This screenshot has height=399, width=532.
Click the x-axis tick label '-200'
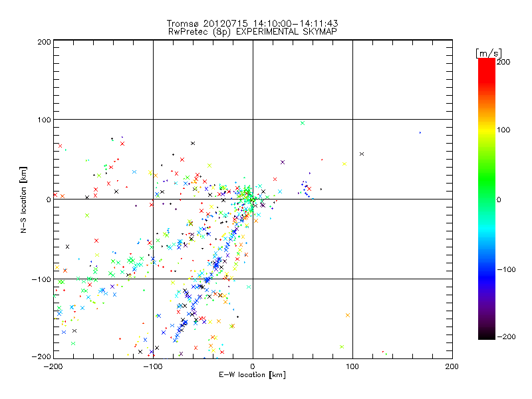pyautogui.click(x=53, y=366)
